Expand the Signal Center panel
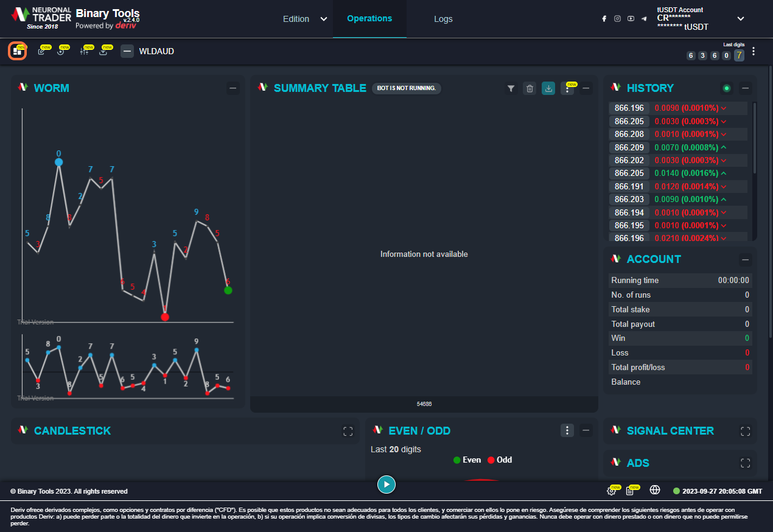The image size is (773, 532). click(x=746, y=431)
